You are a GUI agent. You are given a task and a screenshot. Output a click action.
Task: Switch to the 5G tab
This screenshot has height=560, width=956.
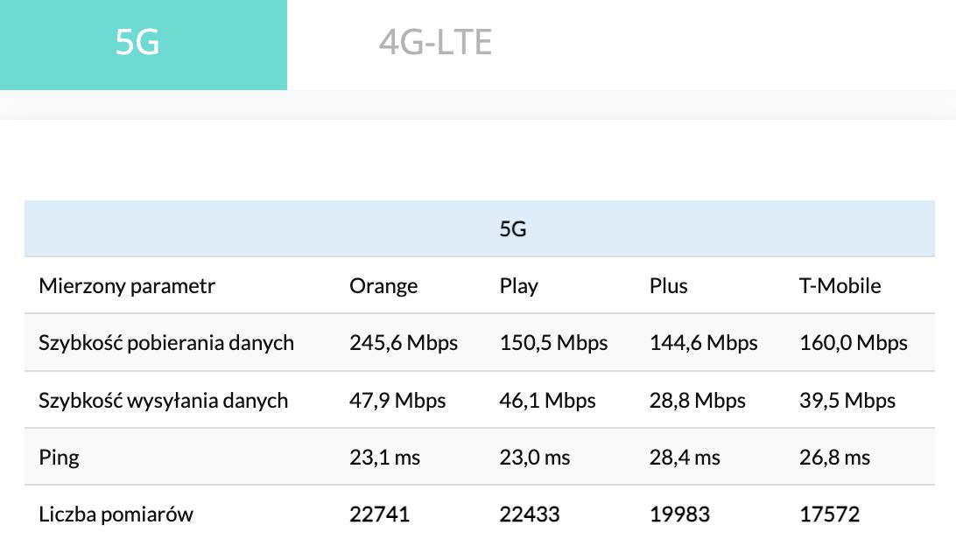(138, 43)
